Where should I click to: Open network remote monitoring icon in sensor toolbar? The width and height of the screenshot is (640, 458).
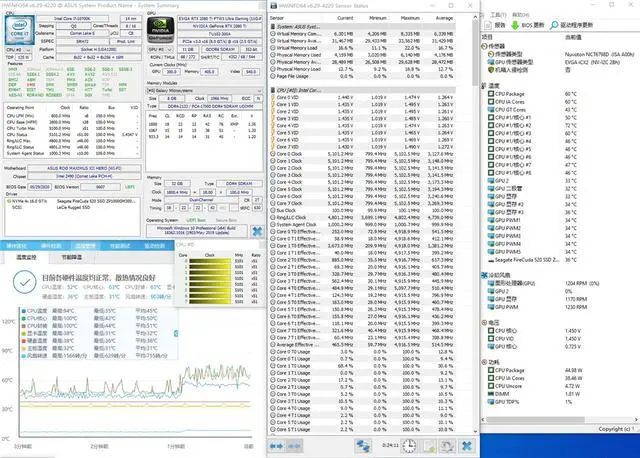coord(363,446)
